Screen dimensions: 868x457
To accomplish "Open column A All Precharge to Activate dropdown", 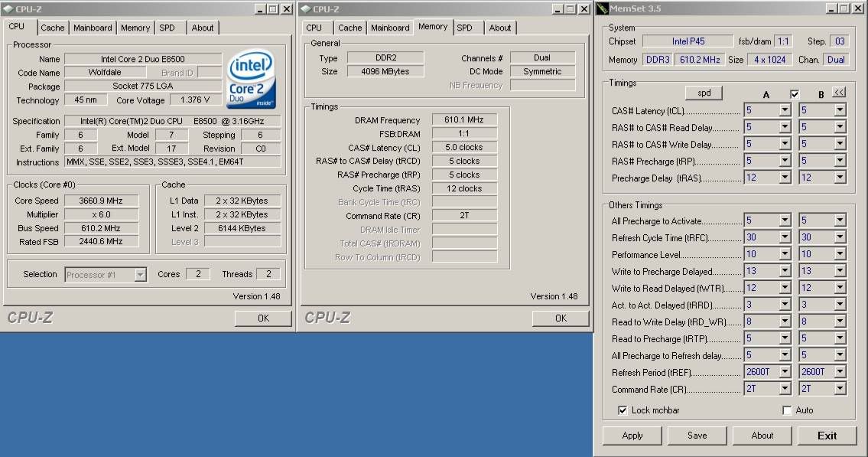I will (785, 221).
